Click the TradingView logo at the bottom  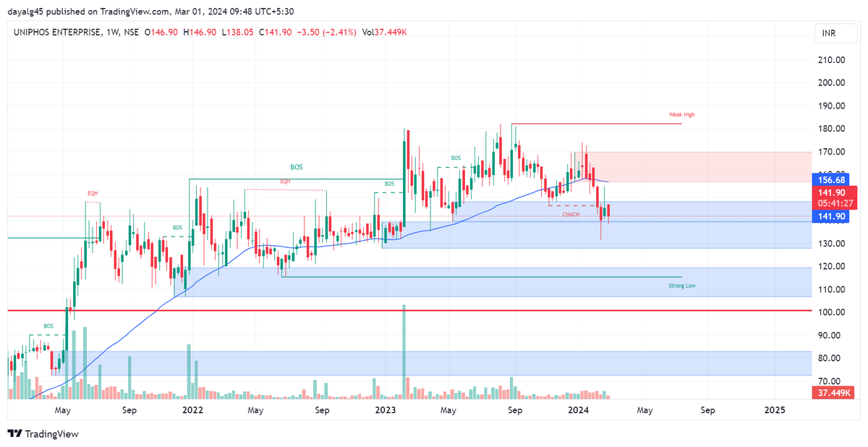[43, 434]
